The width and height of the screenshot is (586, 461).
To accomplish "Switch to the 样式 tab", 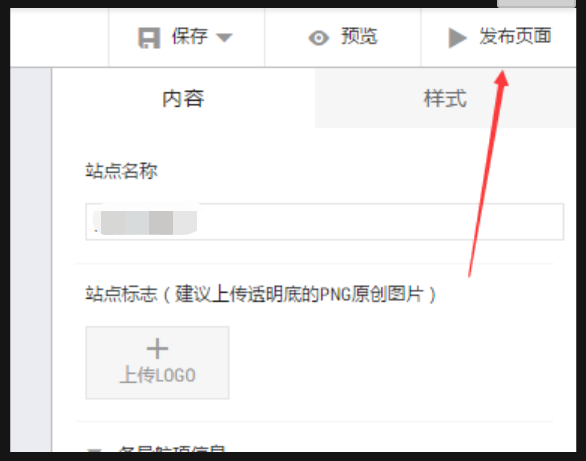I will pyautogui.click(x=445, y=98).
